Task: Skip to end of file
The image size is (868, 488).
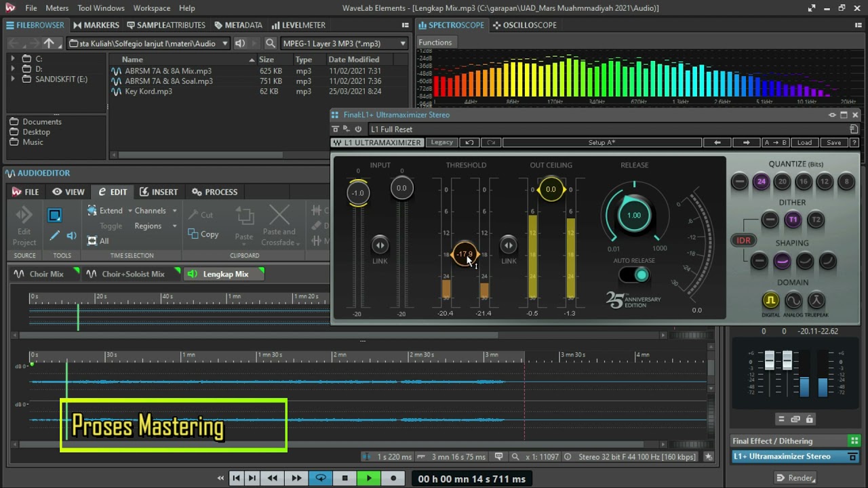Action: pyautogui.click(x=252, y=479)
